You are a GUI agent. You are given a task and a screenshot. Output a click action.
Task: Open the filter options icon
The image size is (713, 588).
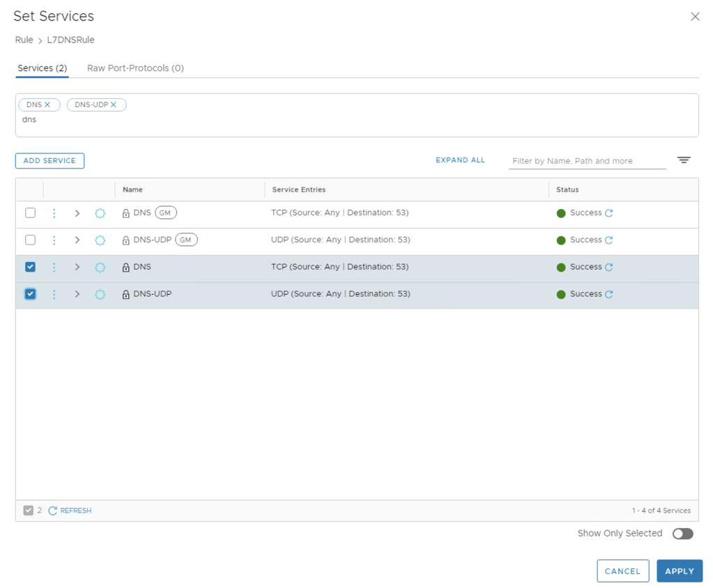tap(684, 160)
